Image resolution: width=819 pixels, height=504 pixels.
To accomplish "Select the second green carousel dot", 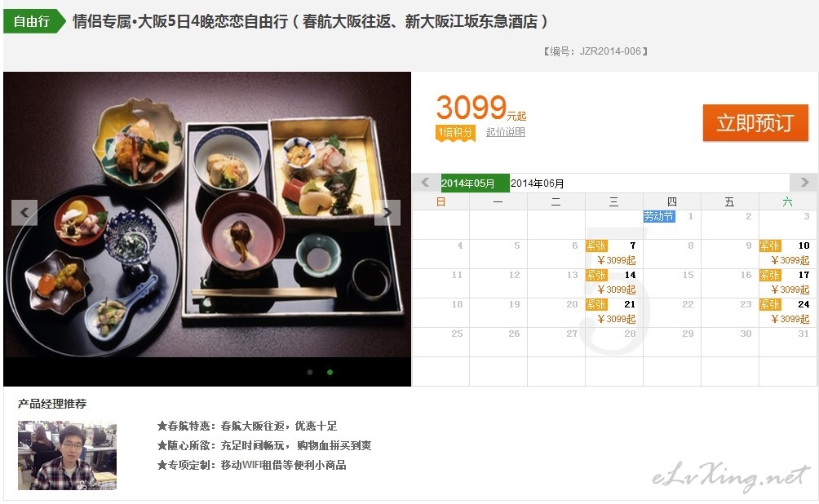I will (x=330, y=373).
